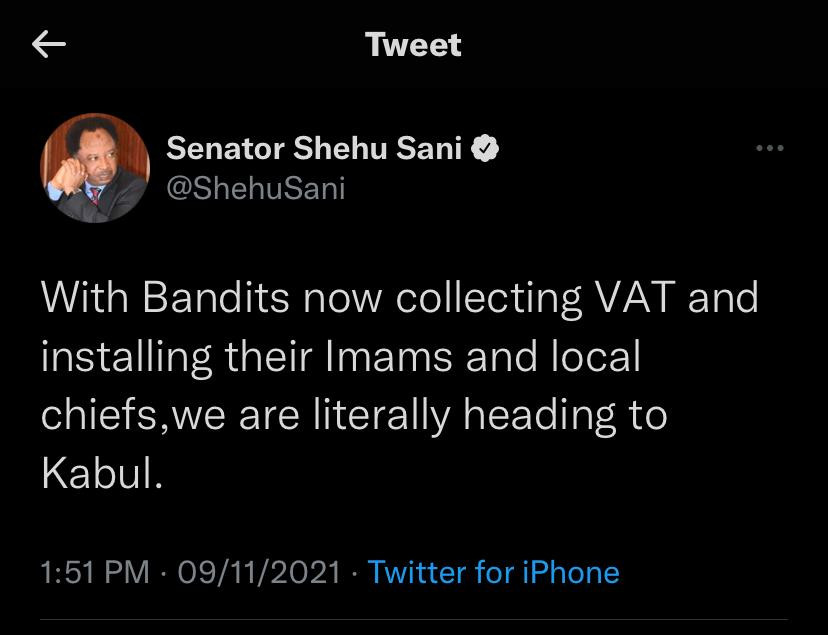828x635 pixels.
Task: Click the word Bandits in the tweet
Action: (205, 298)
